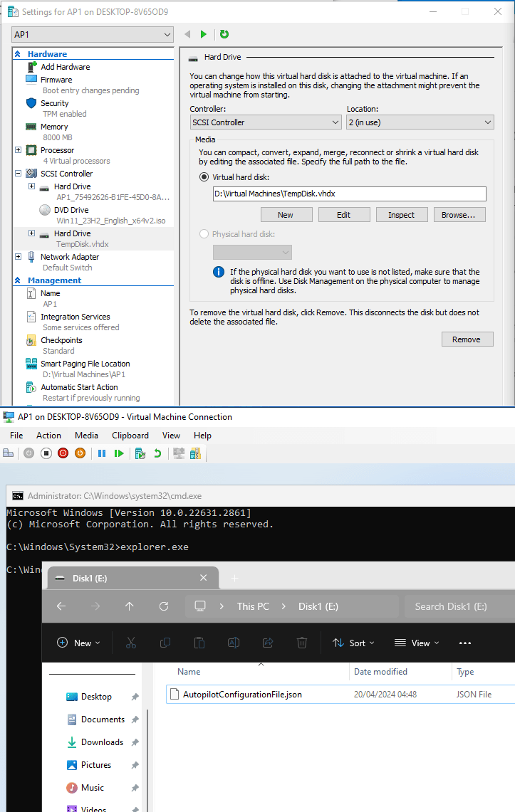515x812 pixels.
Task: Click the virtual hard disk path field
Action: pos(350,194)
